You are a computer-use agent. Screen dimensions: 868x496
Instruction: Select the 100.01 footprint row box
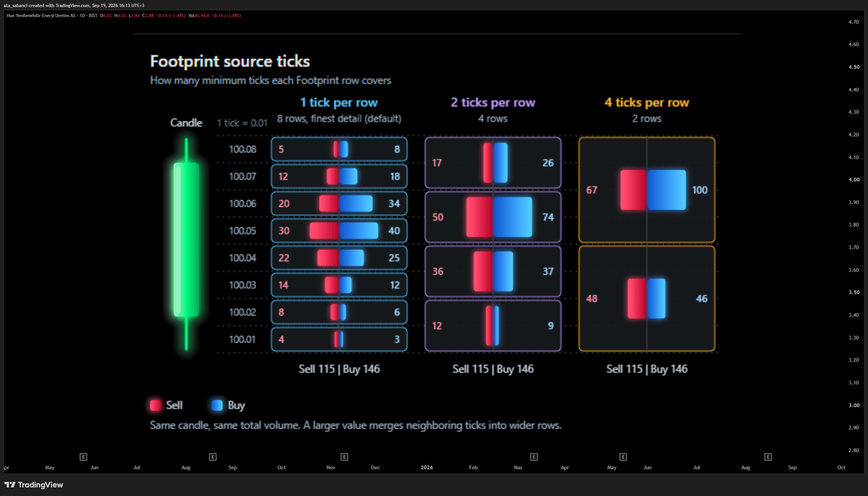coord(339,339)
